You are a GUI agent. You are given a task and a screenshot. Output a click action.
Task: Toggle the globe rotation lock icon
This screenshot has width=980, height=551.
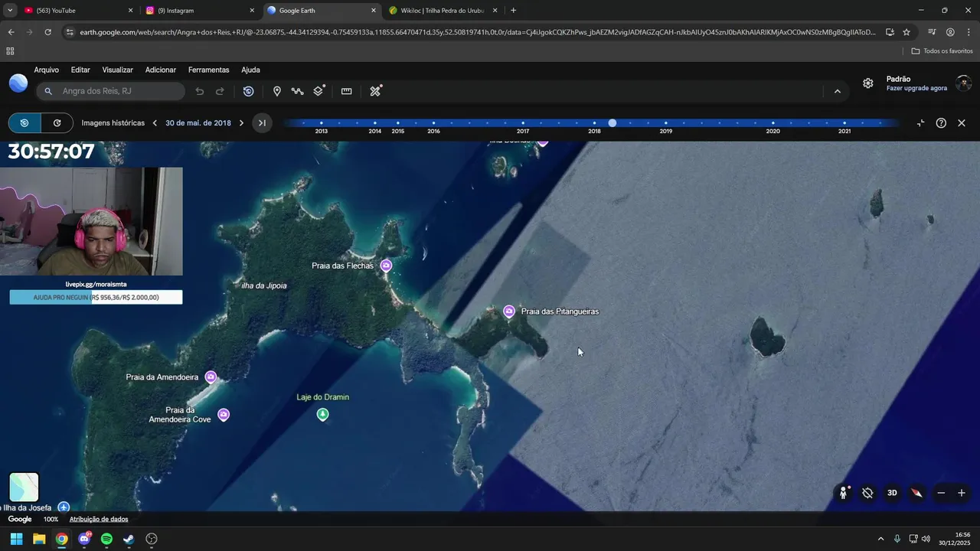point(867,493)
